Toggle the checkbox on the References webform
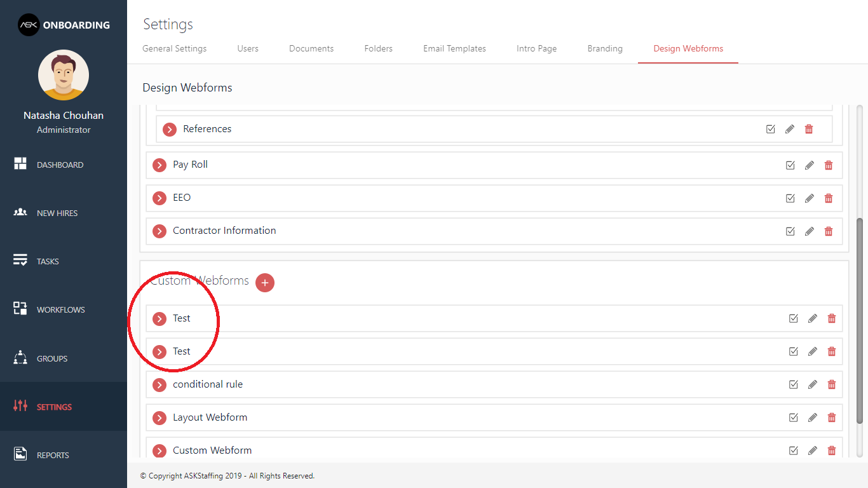 pos(770,128)
